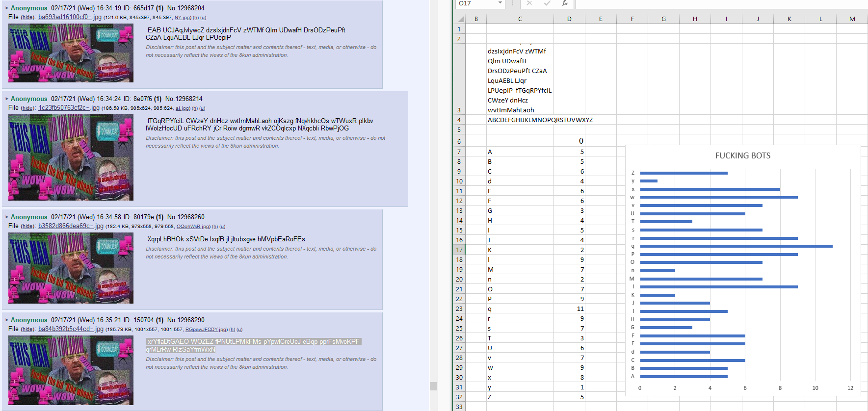This screenshot has height=411, width=868.
Task: Select column D header in Excel
Action: (569, 19)
